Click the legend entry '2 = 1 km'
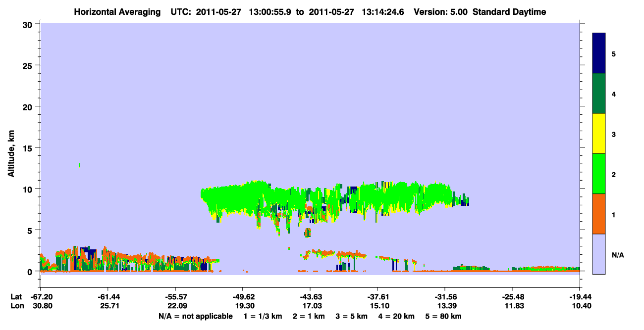Image resolution: width=644 pixels, height=330 pixels. click(x=310, y=316)
